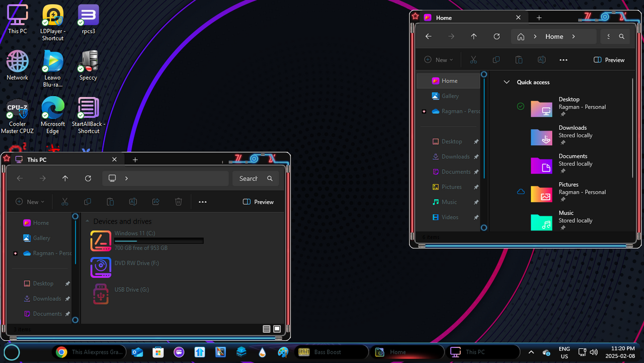Open LDPlayer shortcut on desktop
Viewport: 644px width, 363px height.
tap(52, 23)
